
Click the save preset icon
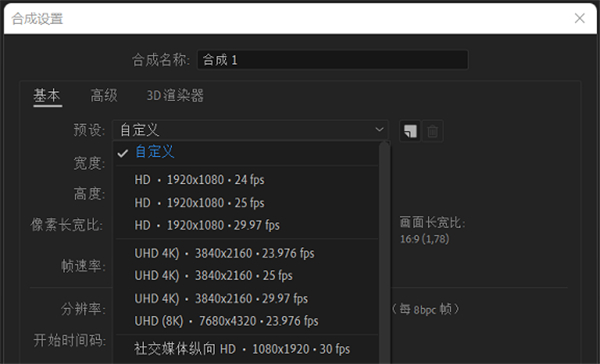(x=410, y=131)
